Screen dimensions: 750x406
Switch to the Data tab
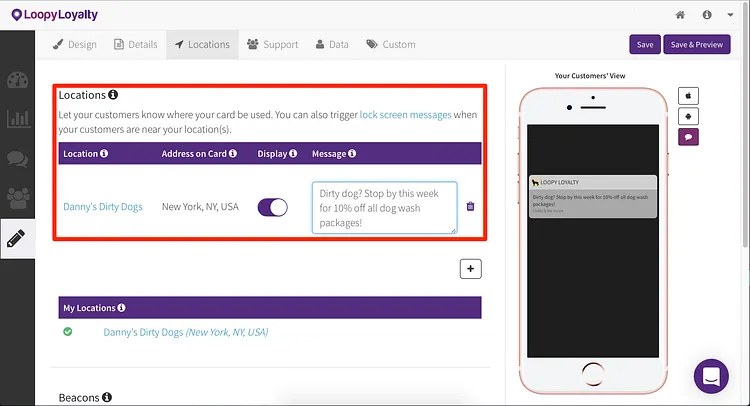click(x=332, y=44)
